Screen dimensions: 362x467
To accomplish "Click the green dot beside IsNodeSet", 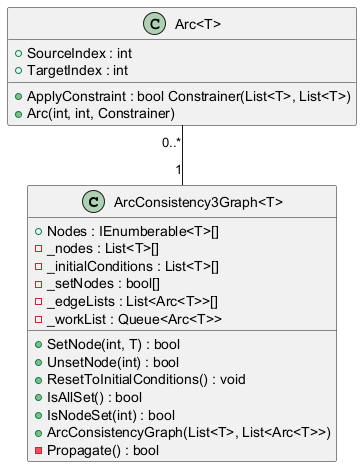I will pyautogui.click(x=39, y=415).
